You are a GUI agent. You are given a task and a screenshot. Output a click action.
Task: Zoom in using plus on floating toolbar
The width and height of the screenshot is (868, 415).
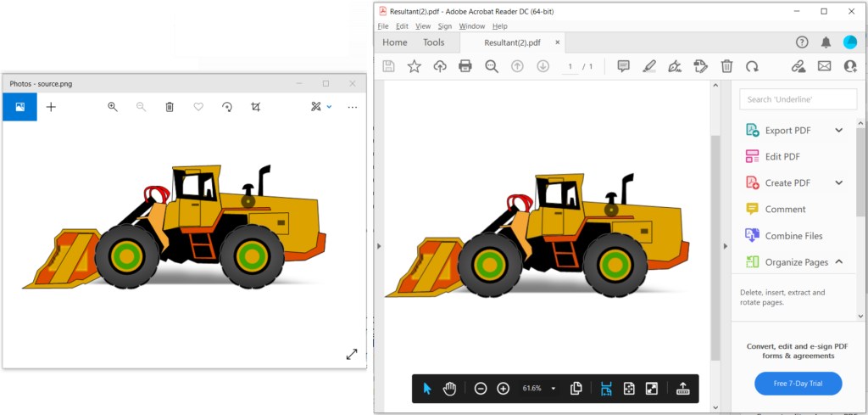coord(503,388)
